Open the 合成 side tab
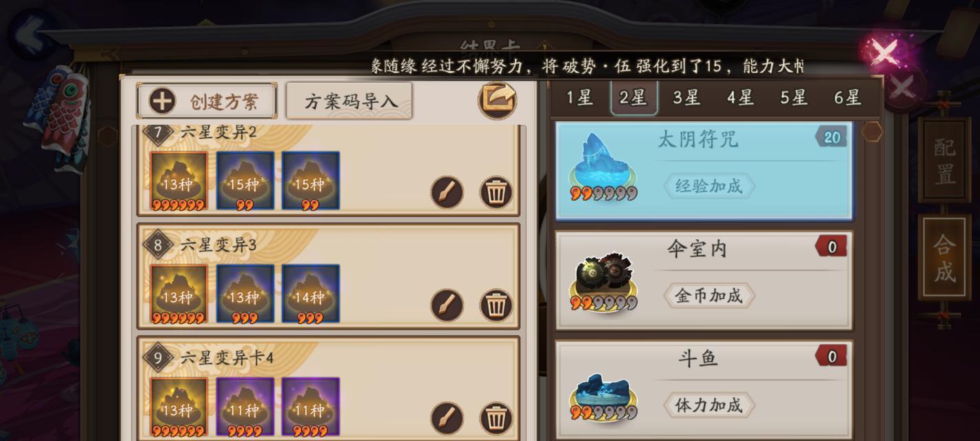The height and width of the screenshot is (441, 980). click(944, 257)
